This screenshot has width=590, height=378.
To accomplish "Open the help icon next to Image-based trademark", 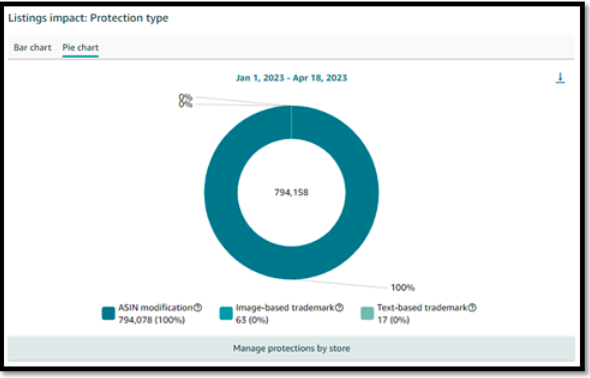I will (339, 308).
